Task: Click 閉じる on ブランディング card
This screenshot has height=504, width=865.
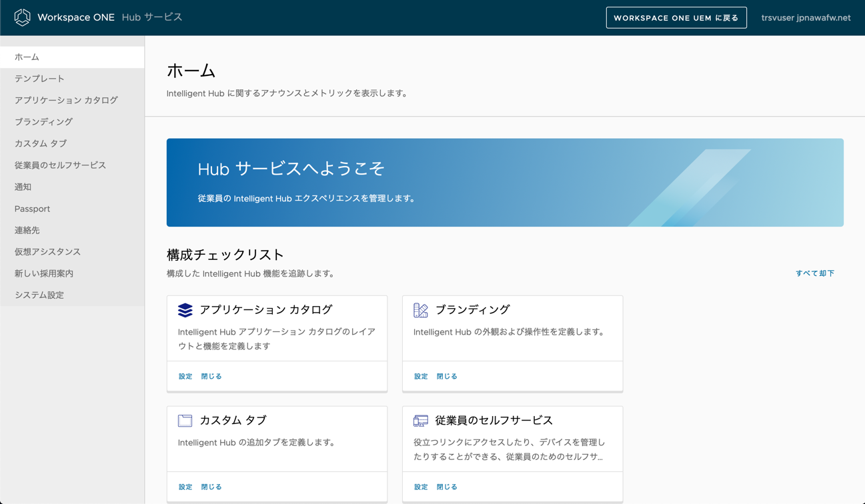Action: click(447, 377)
